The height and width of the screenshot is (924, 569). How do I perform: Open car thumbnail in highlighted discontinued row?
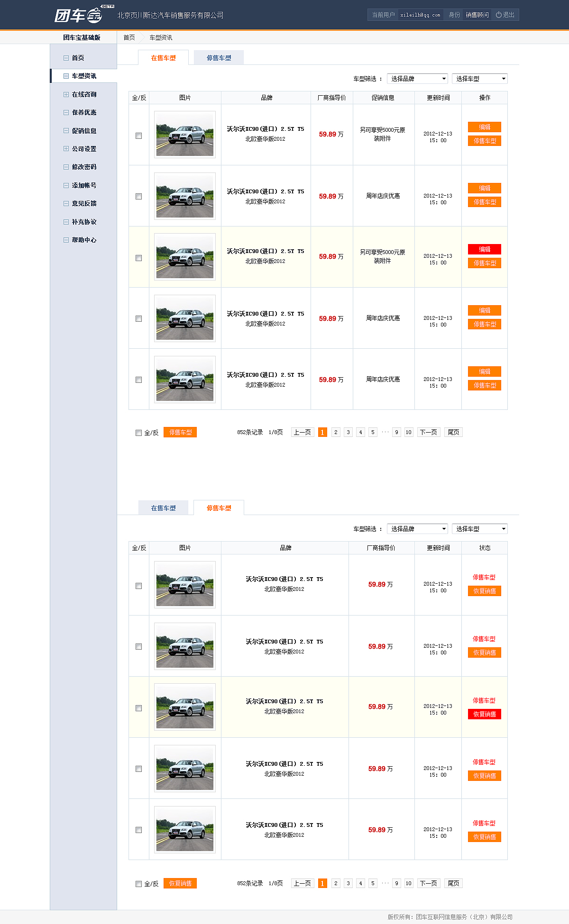(185, 707)
